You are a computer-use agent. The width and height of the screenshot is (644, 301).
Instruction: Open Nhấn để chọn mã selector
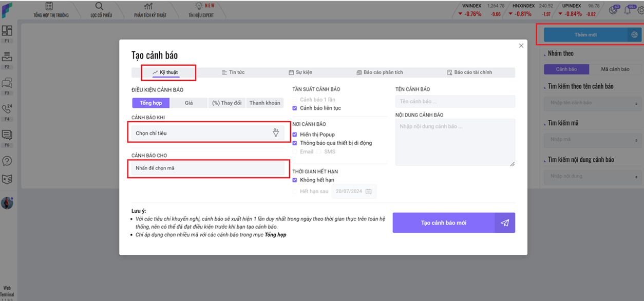[x=207, y=168]
